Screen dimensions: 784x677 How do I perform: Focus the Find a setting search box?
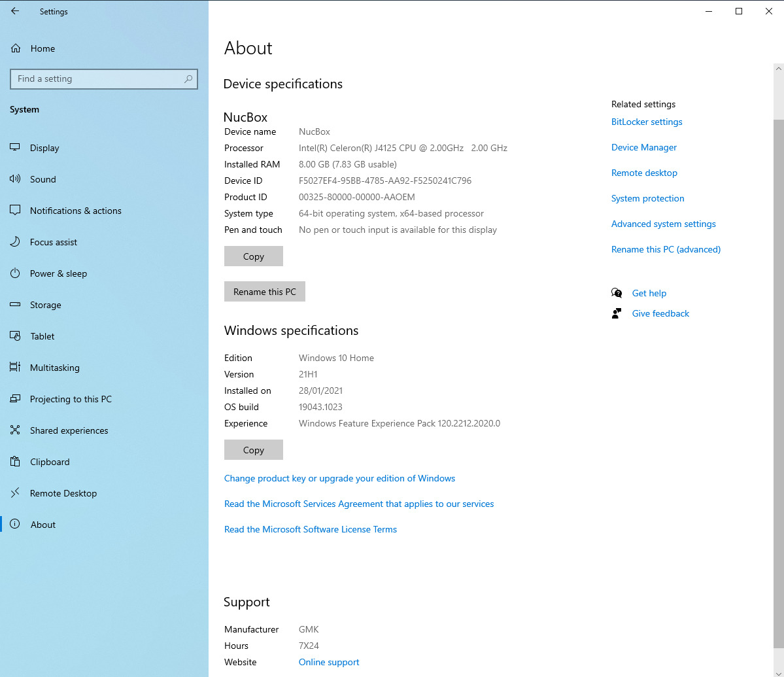(103, 79)
